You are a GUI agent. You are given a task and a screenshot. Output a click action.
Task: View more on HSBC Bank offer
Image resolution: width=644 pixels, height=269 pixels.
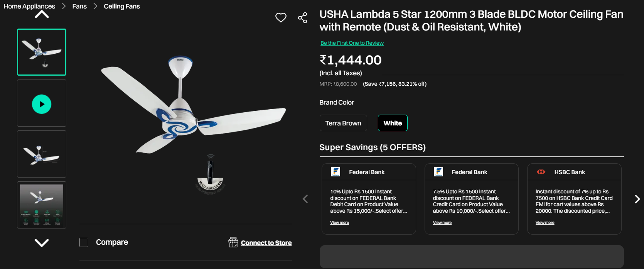point(545,223)
